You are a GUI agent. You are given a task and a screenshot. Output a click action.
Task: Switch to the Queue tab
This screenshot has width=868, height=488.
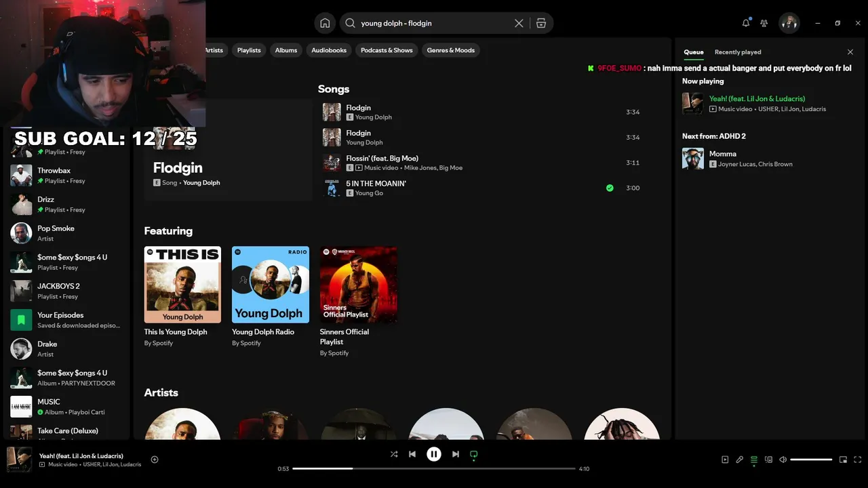[x=693, y=52]
